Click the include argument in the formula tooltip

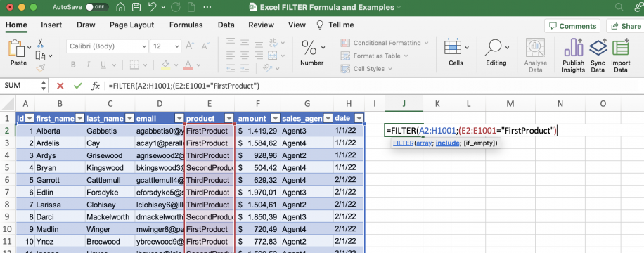(447, 143)
